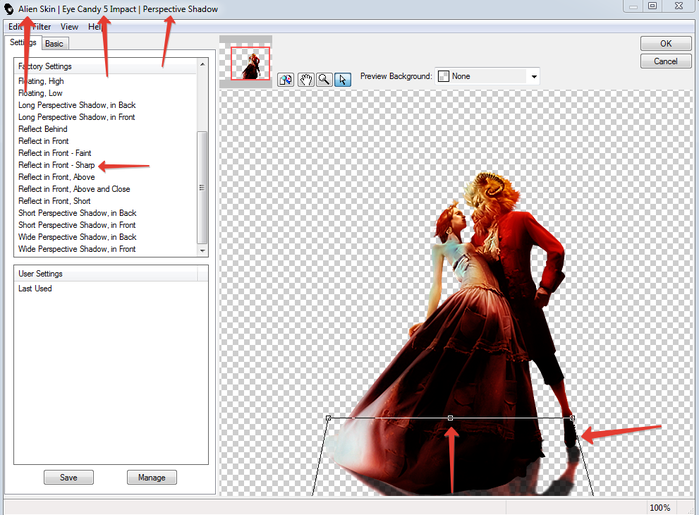Switch to the Basic tab
The height and width of the screenshot is (515, 699).
click(x=54, y=44)
